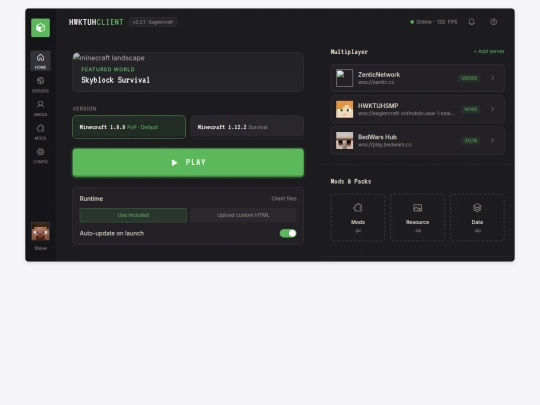Open the Config sidebar tab
The image size is (540, 405).
point(40,155)
